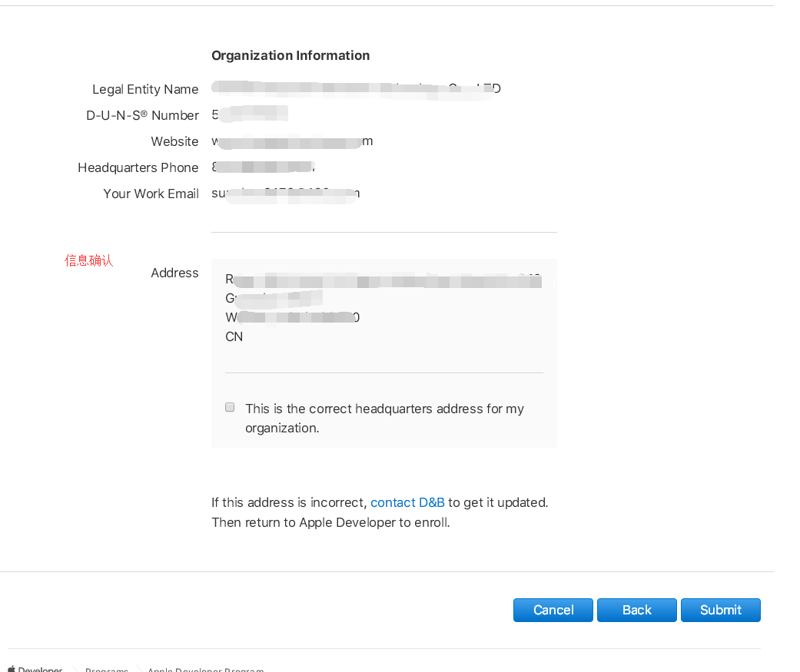Click the Address label
800x672 pixels.
click(174, 273)
